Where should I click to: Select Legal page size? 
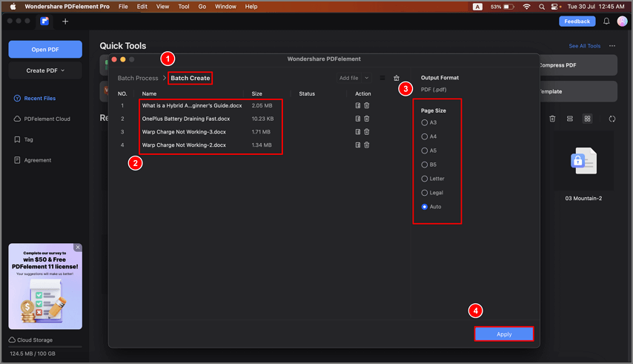pyautogui.click(x=432, y=193)
